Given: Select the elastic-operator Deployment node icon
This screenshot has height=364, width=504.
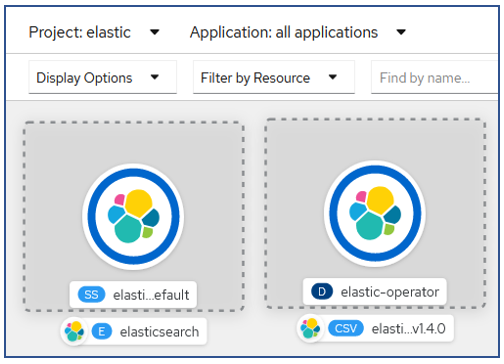Looking at the screenshot, I should [x=375, y=213].
